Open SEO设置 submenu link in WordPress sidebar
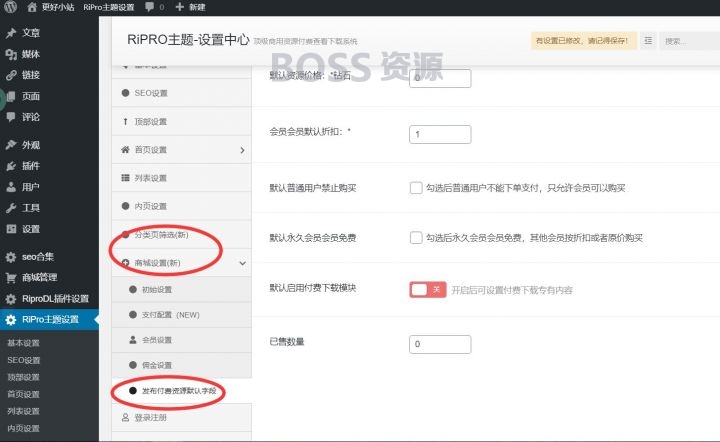The width and height of the screenshot is (720, 442). coord(23,360)
